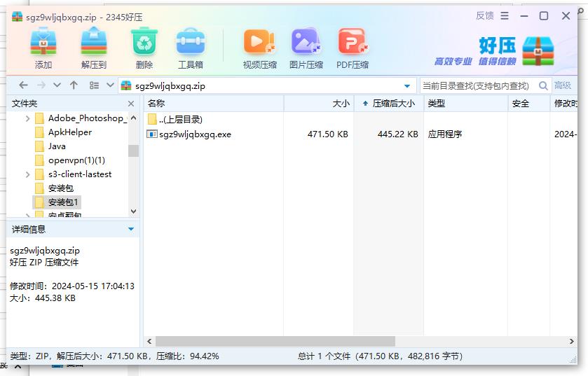Sort by 安全 column header
The width and height of the screenshot is (588, 376).
528,104
